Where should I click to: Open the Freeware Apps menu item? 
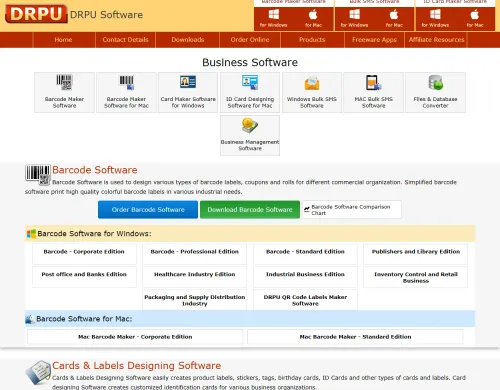coord(374,40)
